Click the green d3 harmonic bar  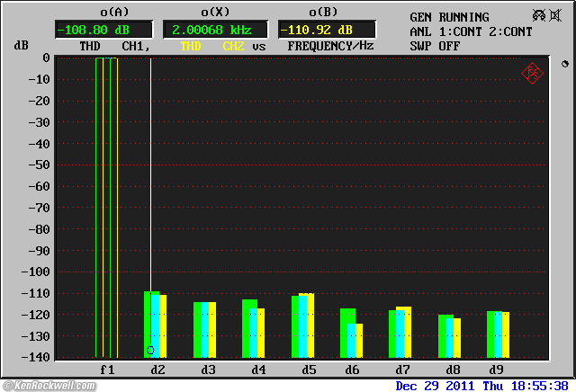pyautogui.click(x=197, y=330)
